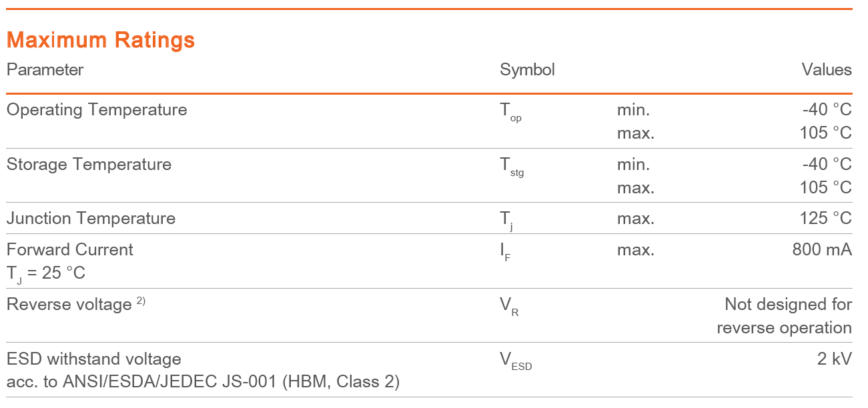Click the Reverse voltage footnote 2 marker
The image size is (868, 408).
tap(141, 301)
